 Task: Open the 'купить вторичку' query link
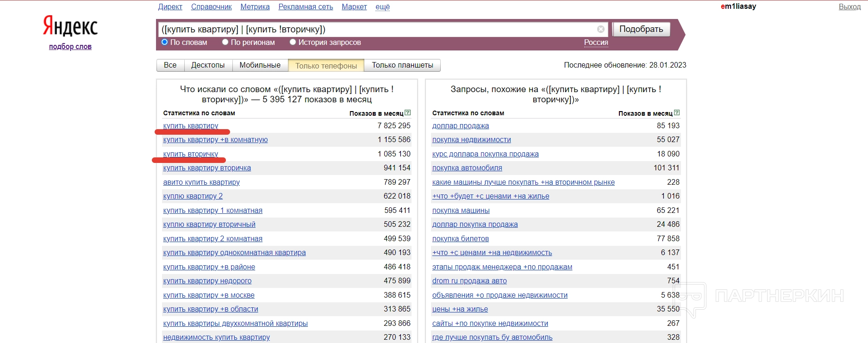(191, 154)
